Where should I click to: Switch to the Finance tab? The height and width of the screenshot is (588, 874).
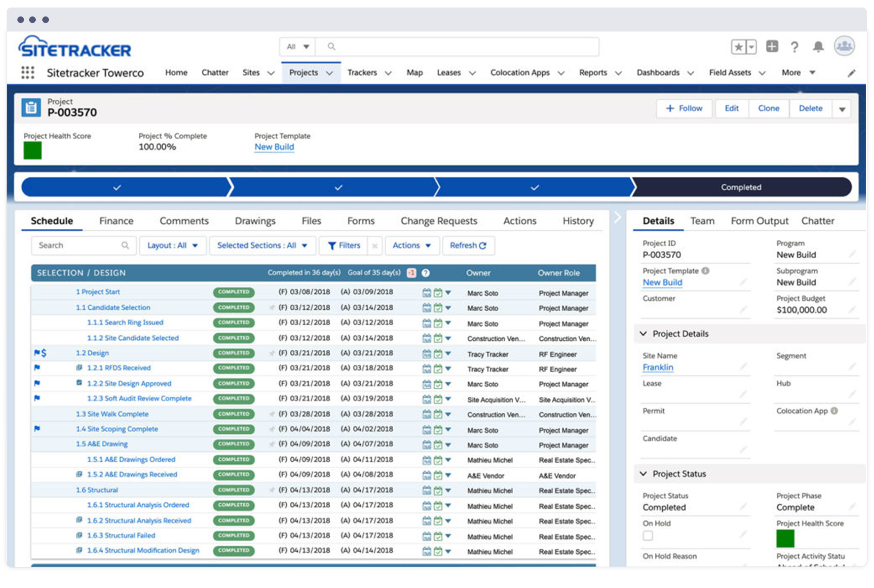click(116, 221)
